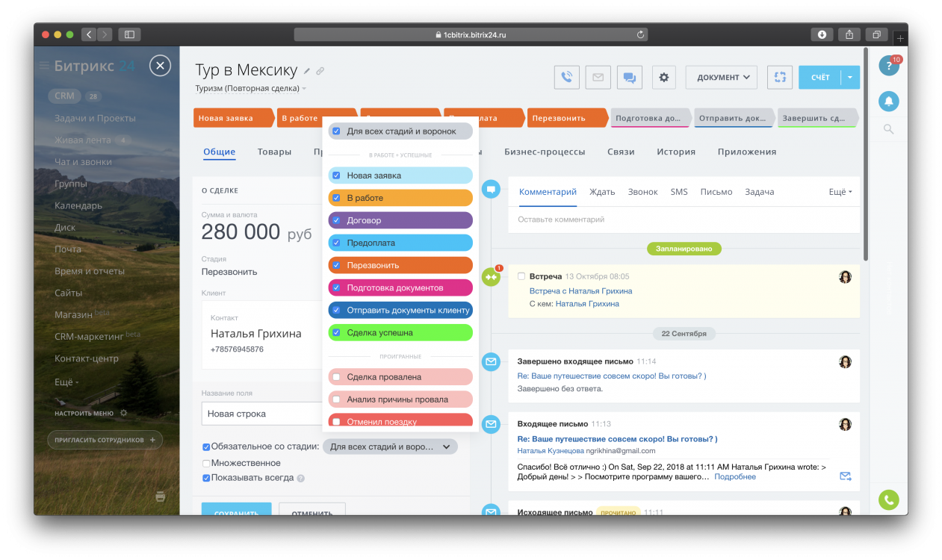Open the Туризм (Повторная сделка) pipeline dropdown

coord(251,89)
